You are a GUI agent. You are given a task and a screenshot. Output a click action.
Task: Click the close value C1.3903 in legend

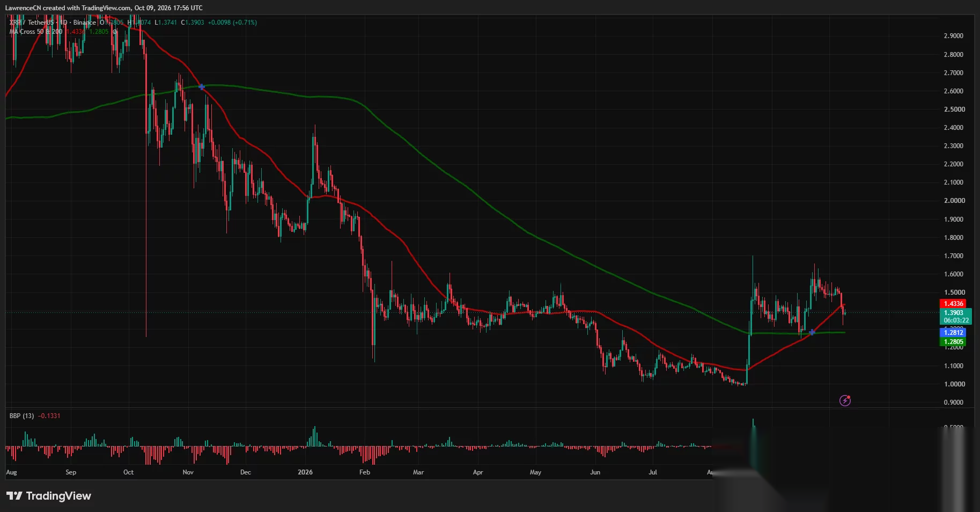tap(192, 23)
